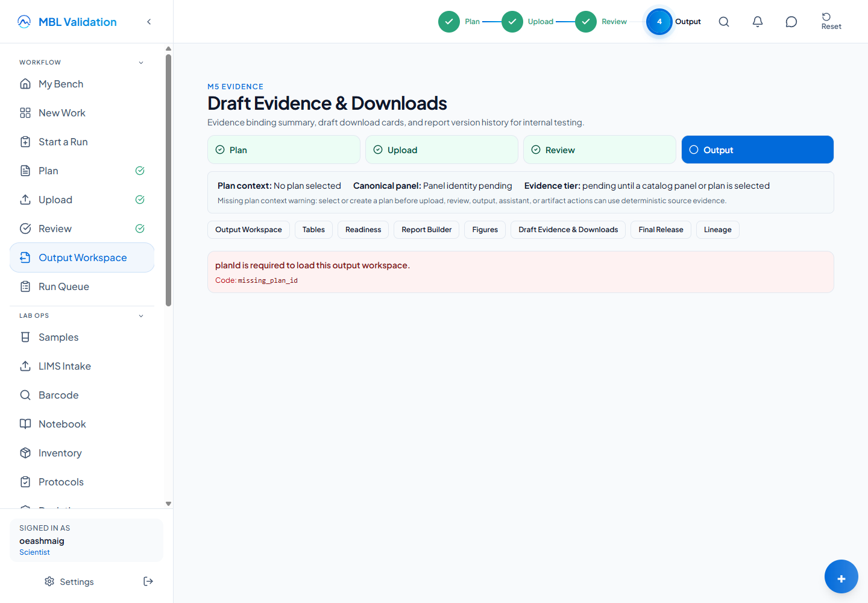
Task: Click the Scientist role link
Action: 34,552
